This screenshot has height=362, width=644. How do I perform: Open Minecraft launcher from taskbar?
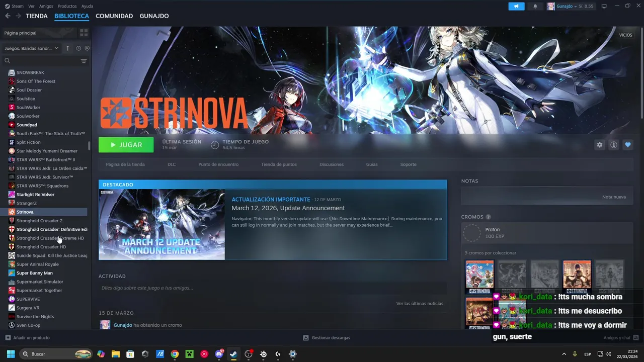(x=189, y=354)
